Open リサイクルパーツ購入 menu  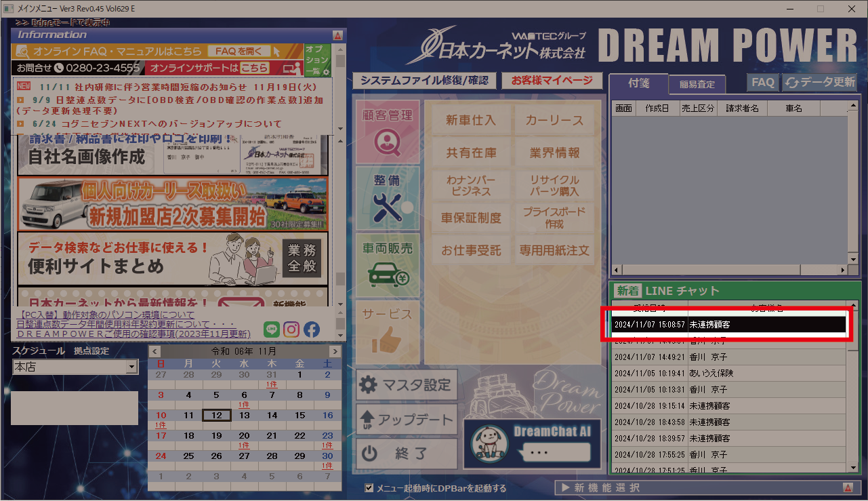(554, 186)
